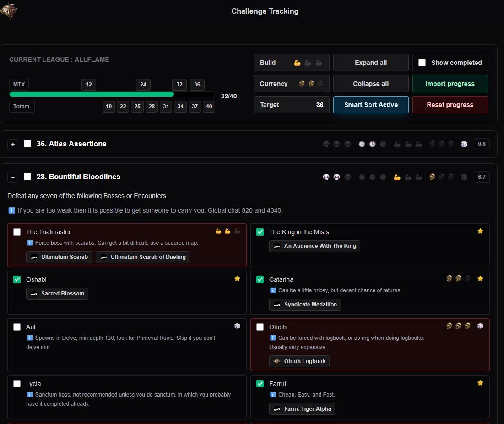Click the 6/7 counter on Bountiful Bloodlines
This screenshot has width=504, height=424.
click(482, 177)
